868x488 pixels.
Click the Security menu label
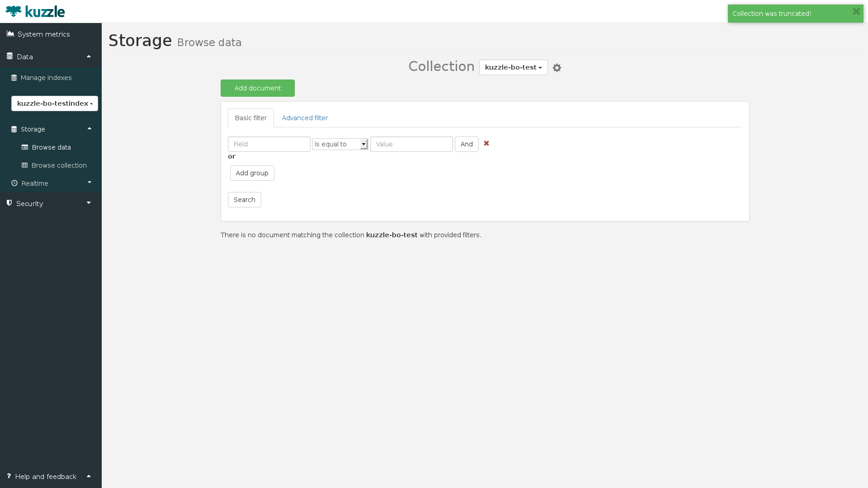[x=29, y=204]
